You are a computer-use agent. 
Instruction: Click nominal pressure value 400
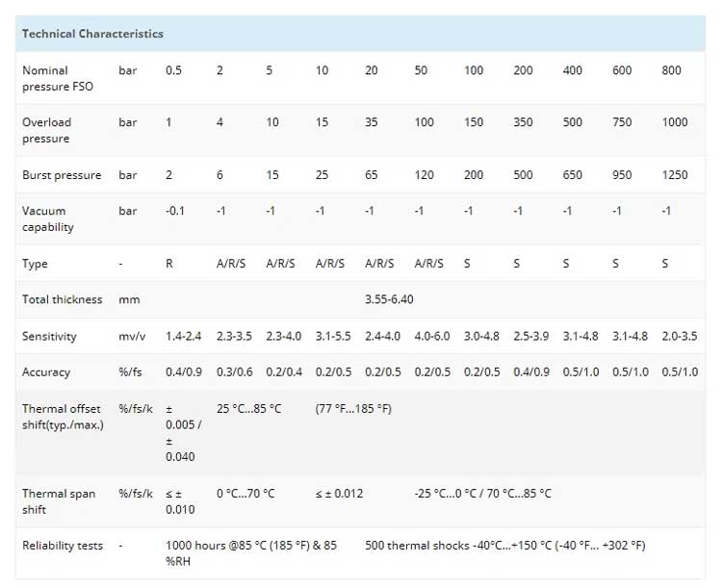pos(573,70)
